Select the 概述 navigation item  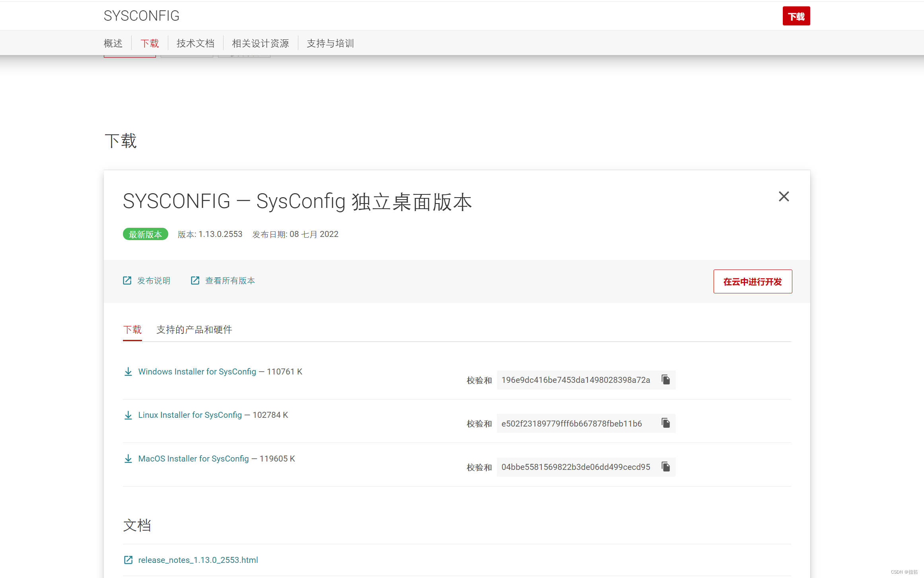(x=113, y=43)
